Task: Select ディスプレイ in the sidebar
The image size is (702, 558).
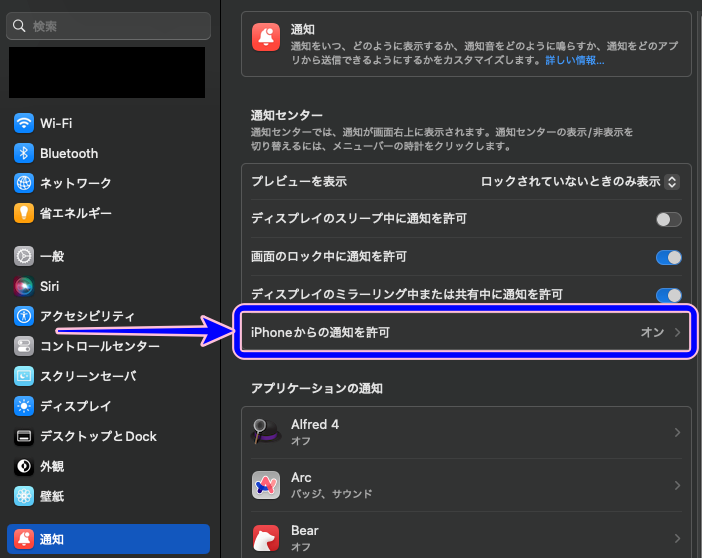Action: [108, 406]
